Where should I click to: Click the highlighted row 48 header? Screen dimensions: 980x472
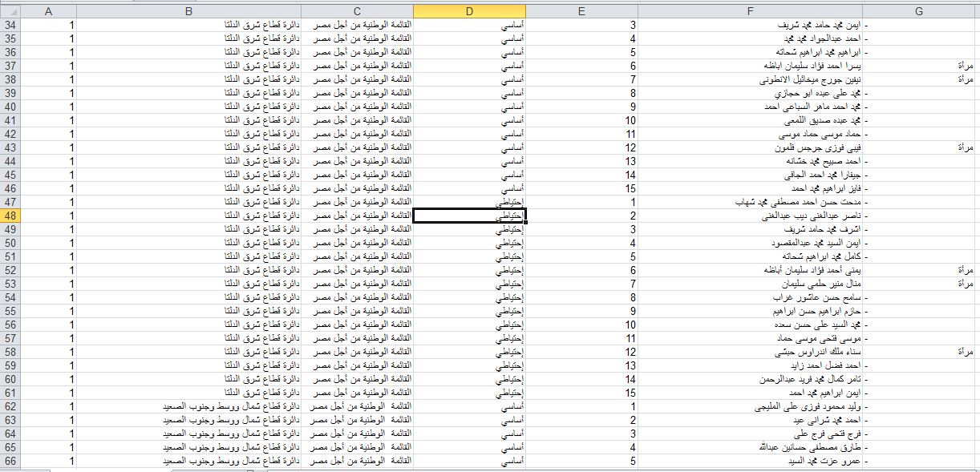(x=10, y=216)
